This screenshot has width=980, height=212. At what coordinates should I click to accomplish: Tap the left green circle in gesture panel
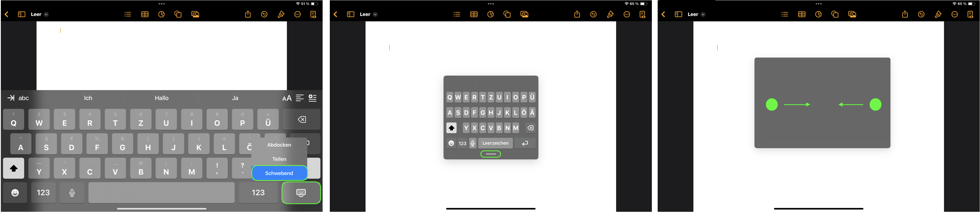tap(771, 105)
